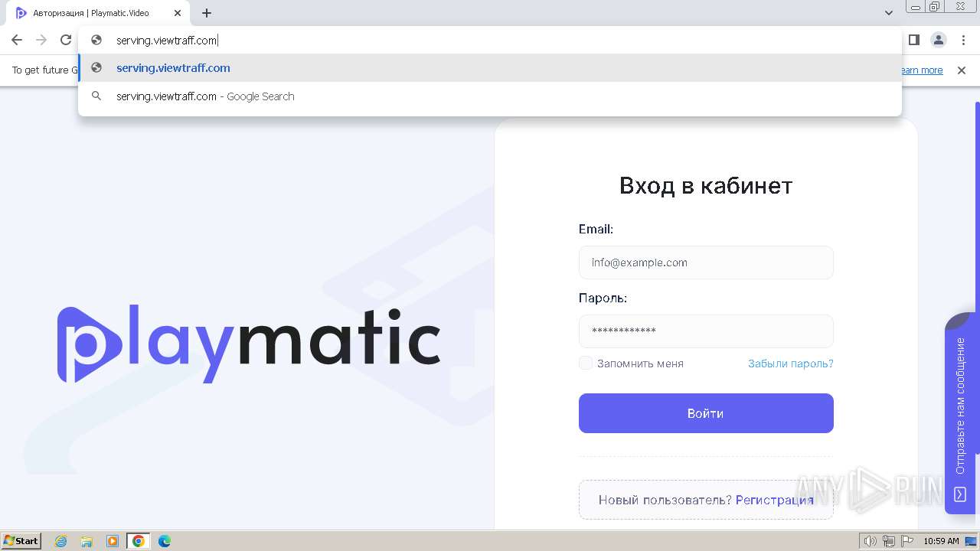Click the browser back arrow
The height and width of the screenshot is (551, 980).
tap(17, 40)
